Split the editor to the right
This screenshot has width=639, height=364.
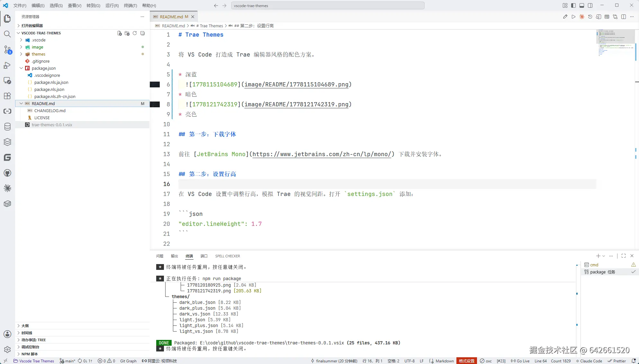[624, 17]
